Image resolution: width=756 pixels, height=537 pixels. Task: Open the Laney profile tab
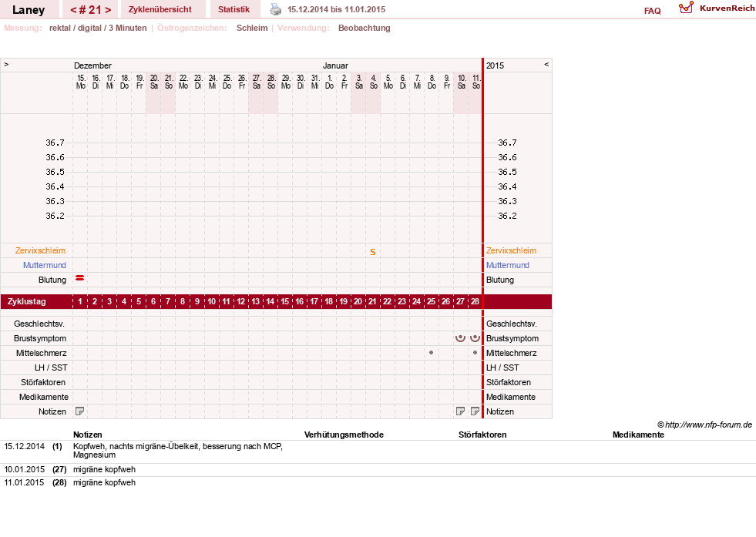click(x=29, y=10)
